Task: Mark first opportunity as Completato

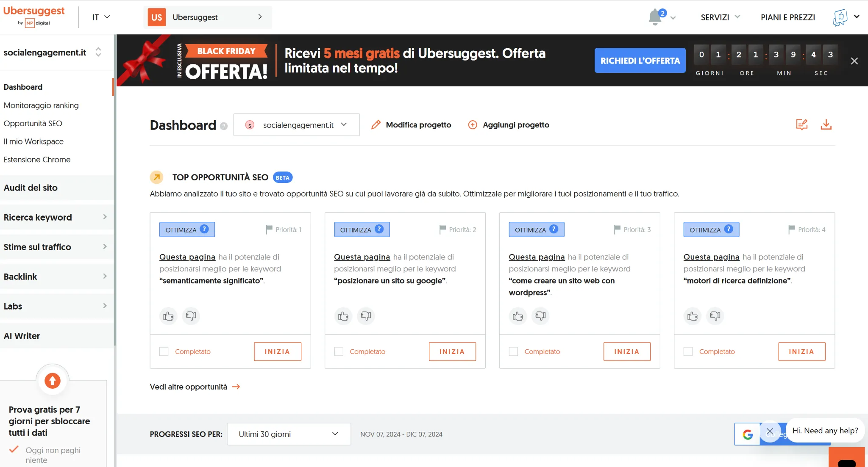Action: coord(164,351)
